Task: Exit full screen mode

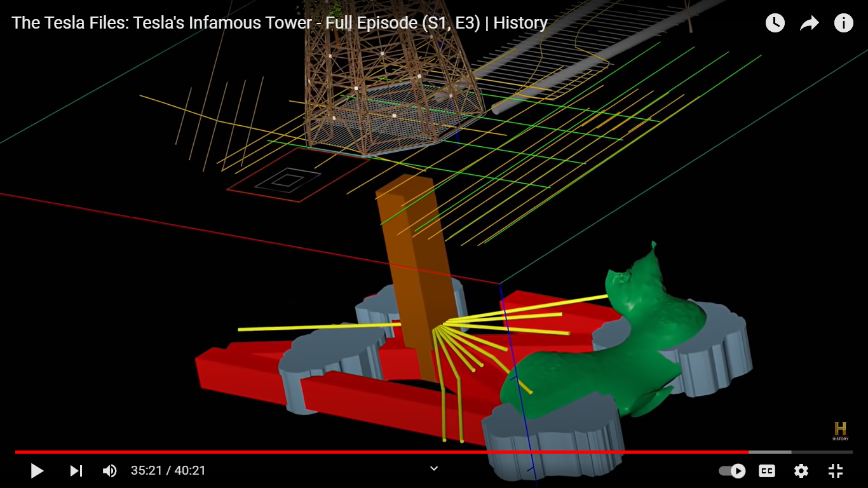Action: pos(836,471)
